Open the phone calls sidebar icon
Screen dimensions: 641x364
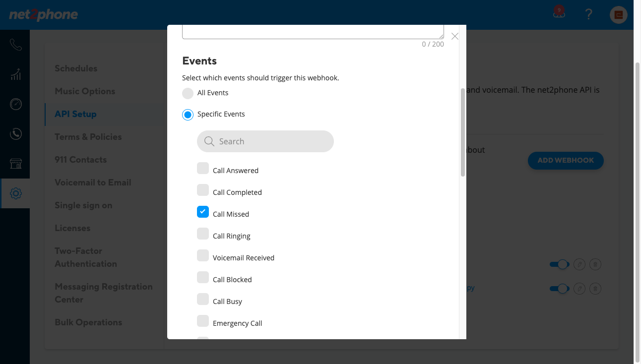pyautogui.click(x=15, y=45)
